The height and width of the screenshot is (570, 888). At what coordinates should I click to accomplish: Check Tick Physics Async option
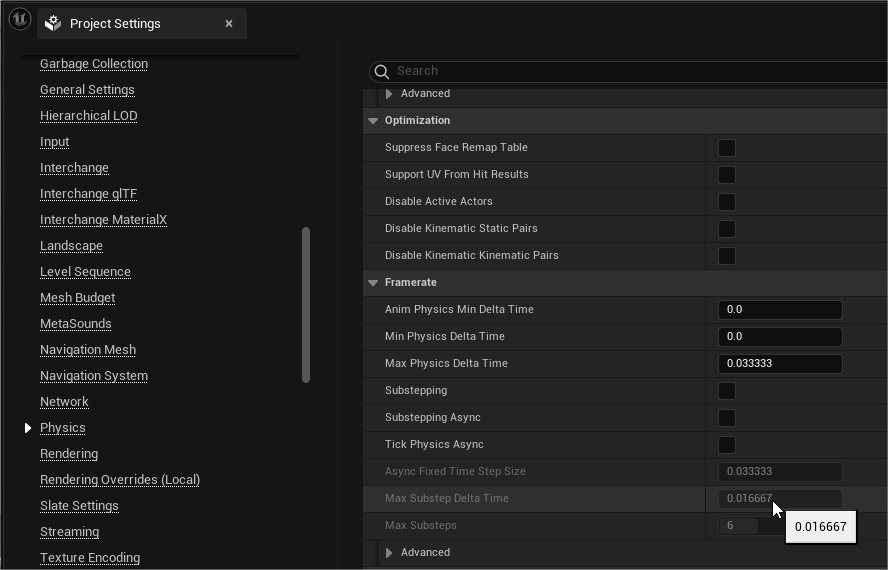coord(727,445)
